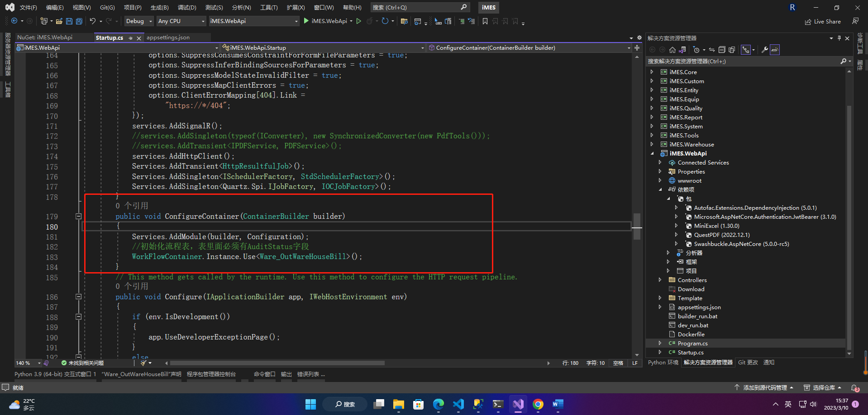Click the Save All icon

(79, 21)
